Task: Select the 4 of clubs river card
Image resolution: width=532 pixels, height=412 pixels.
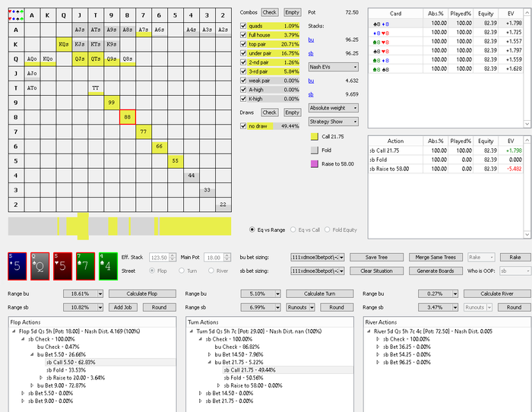Action: tap(108, 266)
